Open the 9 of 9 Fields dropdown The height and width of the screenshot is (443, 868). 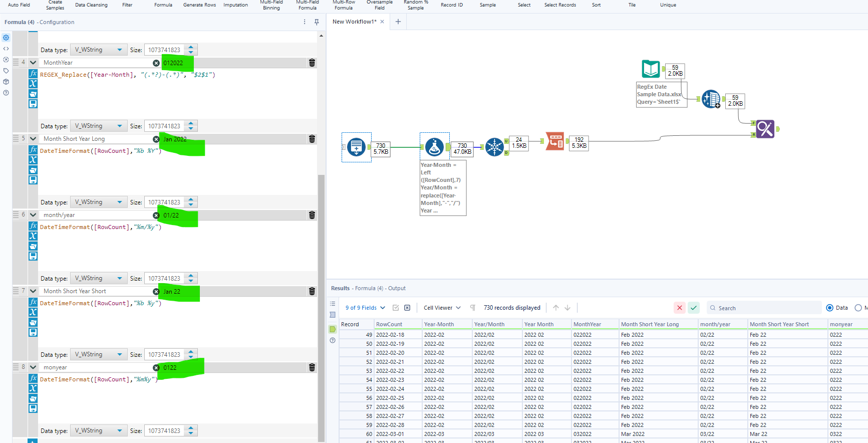click(x=365, y=308)
